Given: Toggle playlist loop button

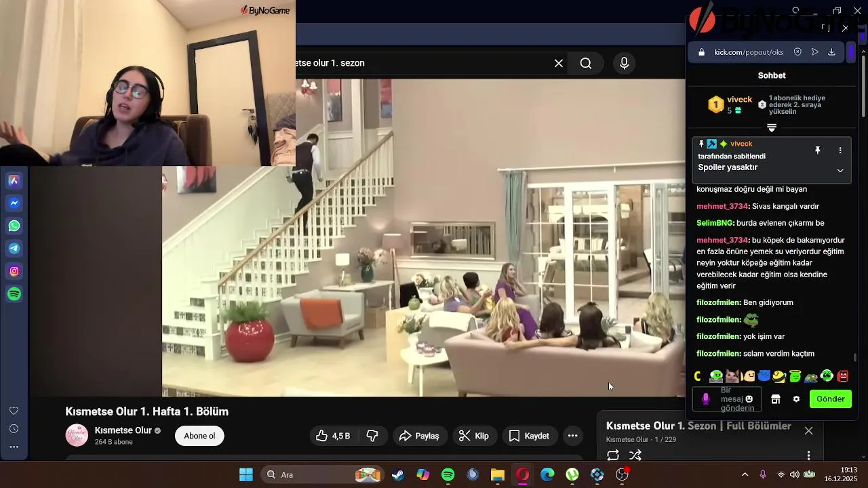Looking at the screenshot, I should click(x=613, y=455).
